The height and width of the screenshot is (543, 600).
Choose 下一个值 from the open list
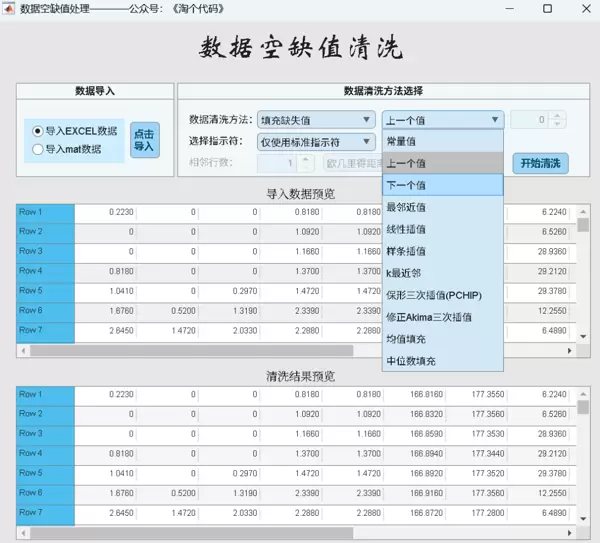[x=442, y=185]
